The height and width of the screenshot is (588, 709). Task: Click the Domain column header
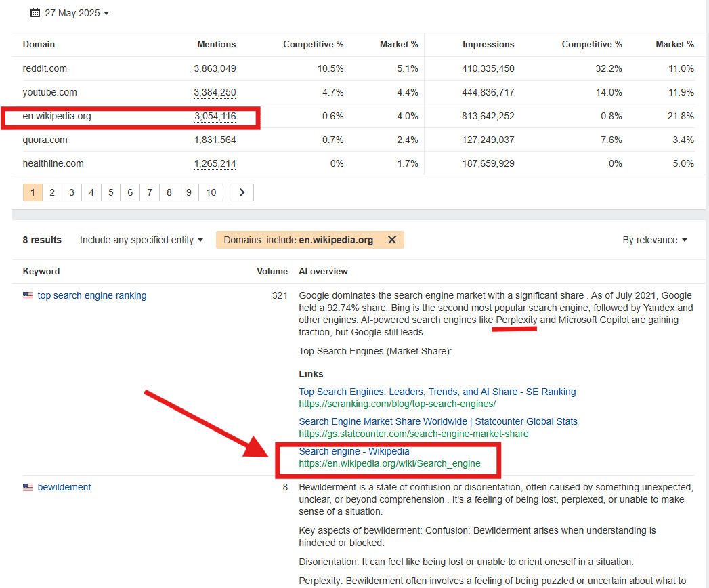point(39,45)
